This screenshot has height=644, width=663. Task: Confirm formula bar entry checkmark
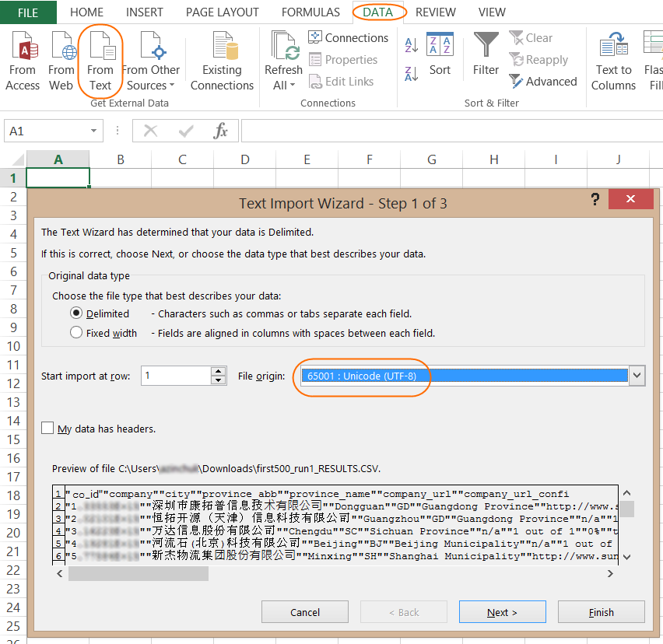(186, 131)
